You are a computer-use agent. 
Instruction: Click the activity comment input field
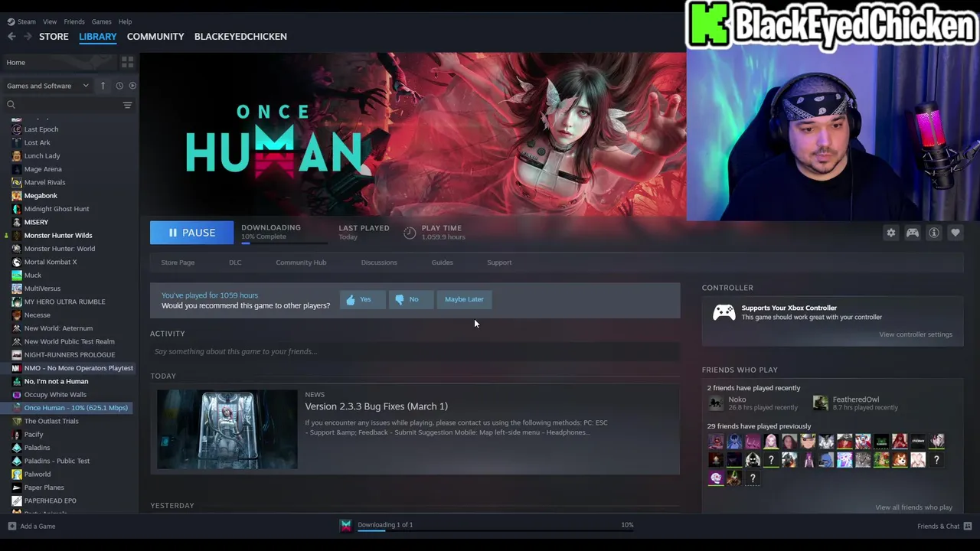415,351
